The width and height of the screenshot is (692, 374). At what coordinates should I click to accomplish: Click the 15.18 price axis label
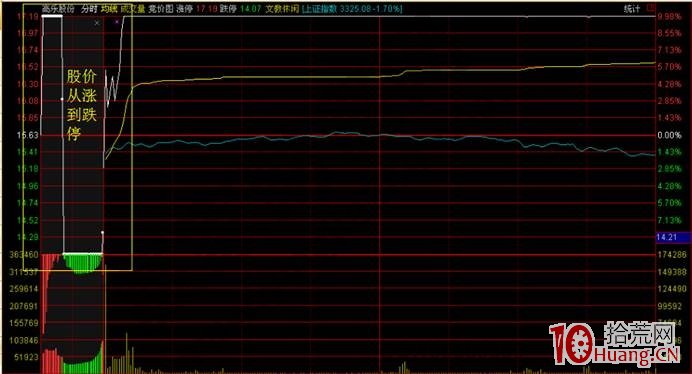(x=27, y=169)
